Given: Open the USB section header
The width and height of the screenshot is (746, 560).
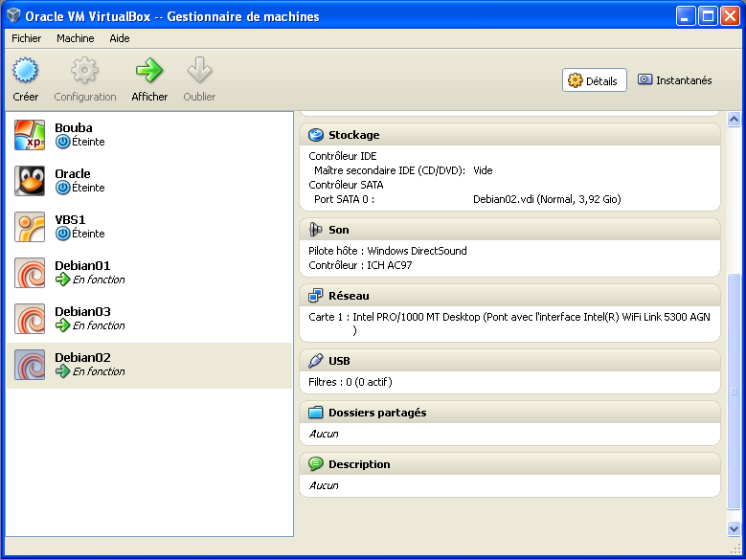Looking at the screenshot, I should point(509,361).
